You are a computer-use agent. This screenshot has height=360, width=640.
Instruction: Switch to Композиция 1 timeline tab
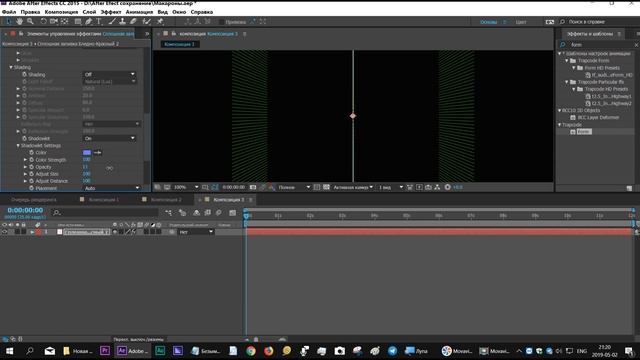(104, 200)
